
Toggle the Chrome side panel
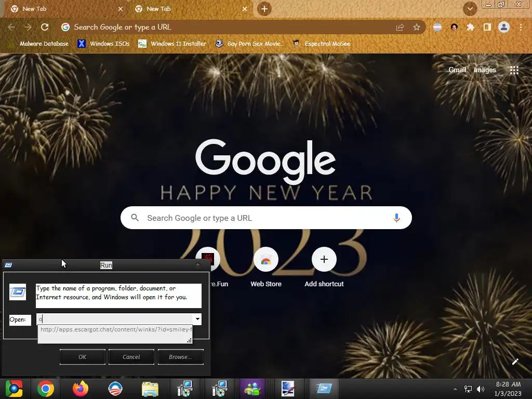tap(487, 27)
